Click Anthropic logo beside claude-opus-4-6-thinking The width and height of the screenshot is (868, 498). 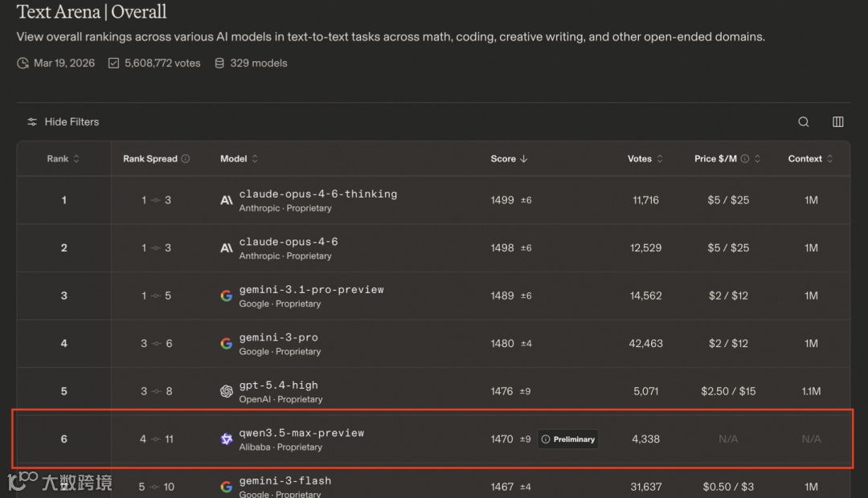tap(227, 200)
